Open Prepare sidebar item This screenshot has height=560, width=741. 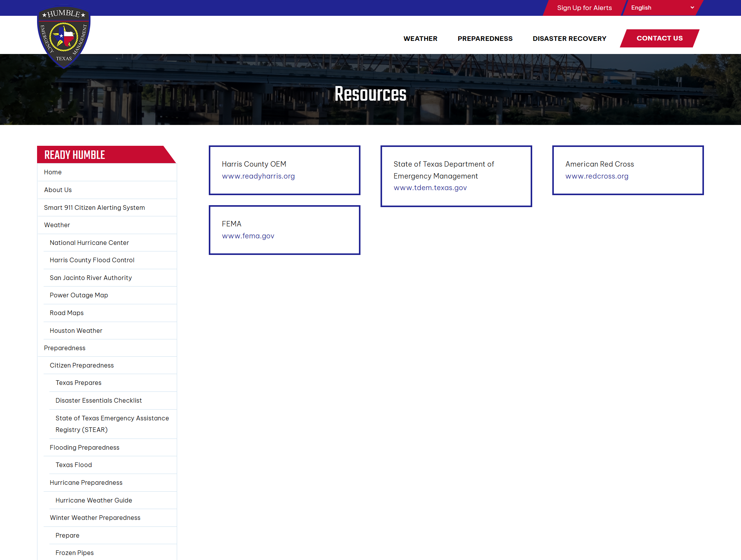coord(113,535)
